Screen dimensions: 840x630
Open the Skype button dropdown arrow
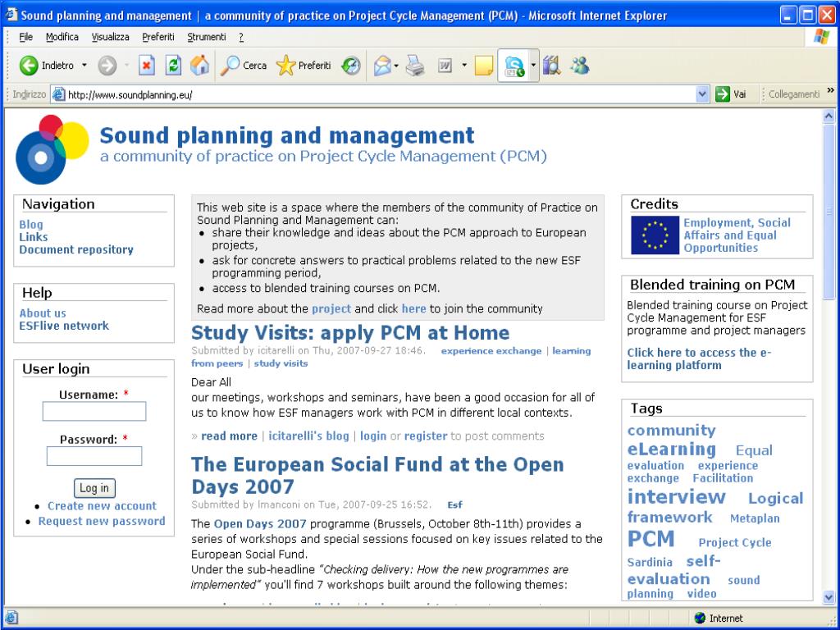click(x=533, y=66)
